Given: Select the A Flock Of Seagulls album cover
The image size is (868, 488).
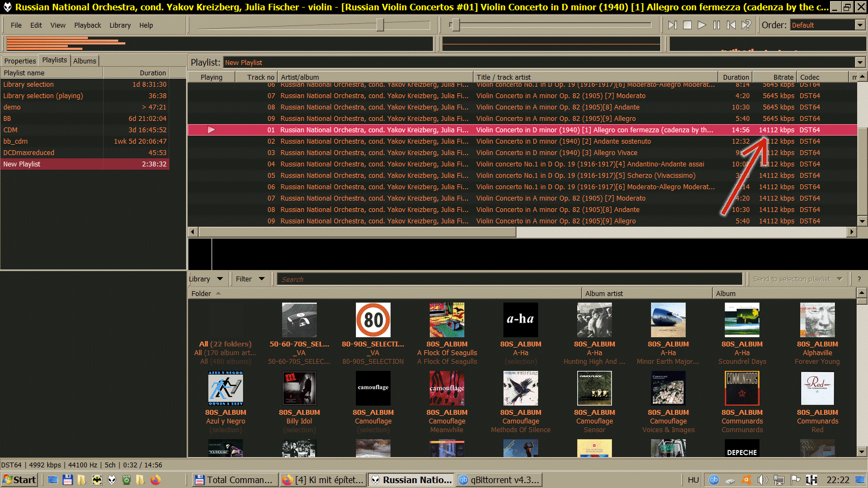Looking at the screenshot, I should coord(447,320).
